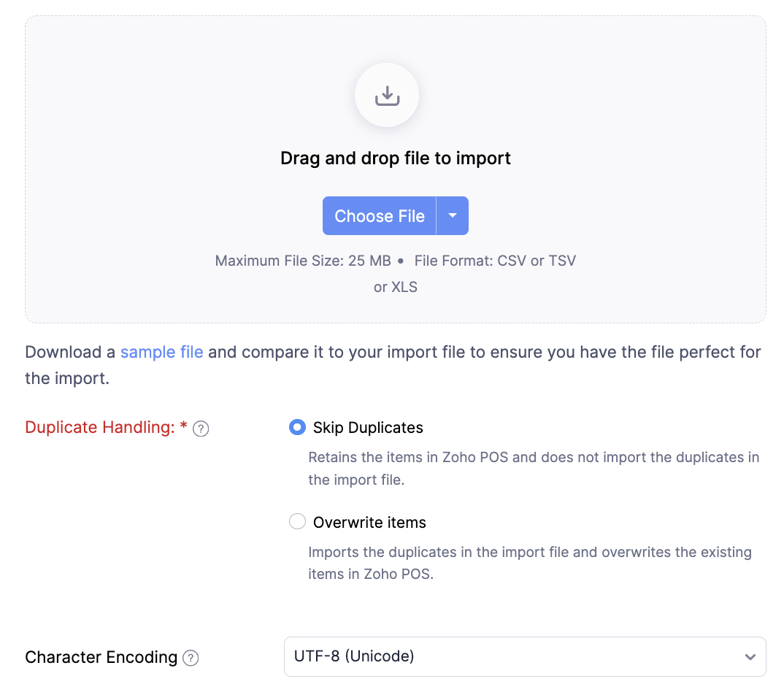Open the sample file link
The width and height of the screenshot is (784, 695).
tap(161, 352)
